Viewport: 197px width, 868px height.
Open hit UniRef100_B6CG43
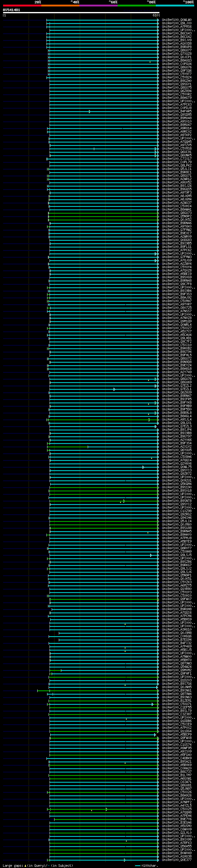coord(177,34)
